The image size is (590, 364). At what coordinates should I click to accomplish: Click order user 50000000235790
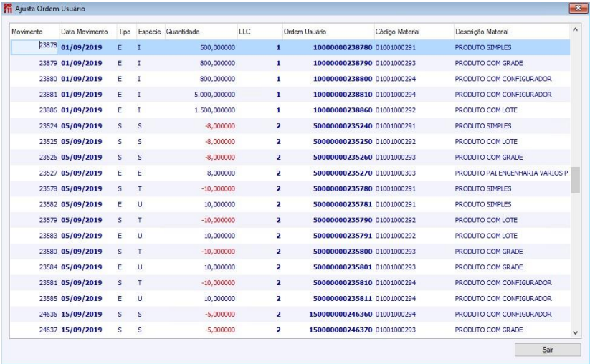click(x=343, y=220)
